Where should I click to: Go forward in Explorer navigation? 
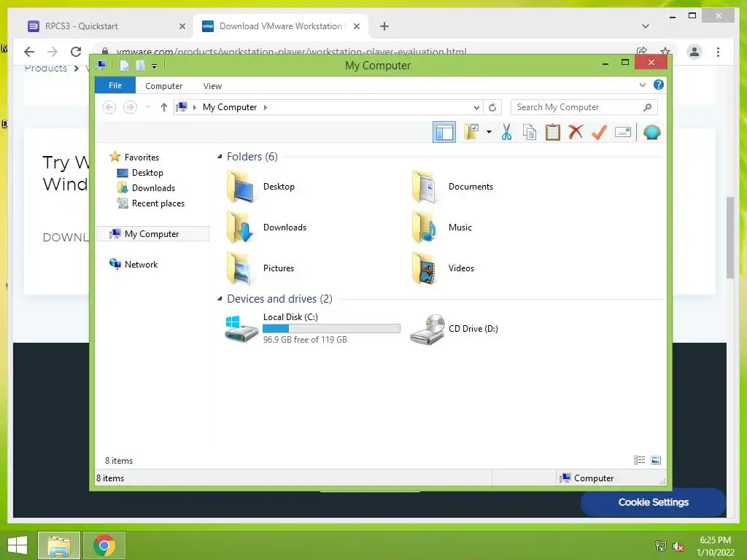130,107
